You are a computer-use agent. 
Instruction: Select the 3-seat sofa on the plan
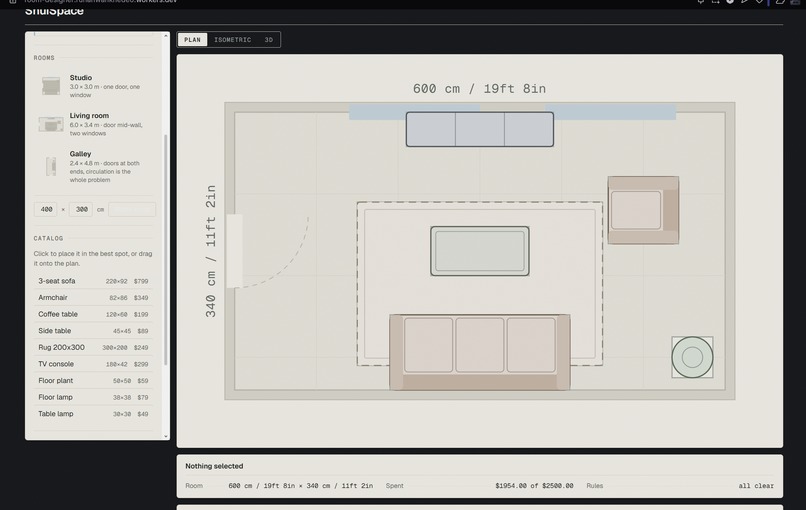pos(480,352)
